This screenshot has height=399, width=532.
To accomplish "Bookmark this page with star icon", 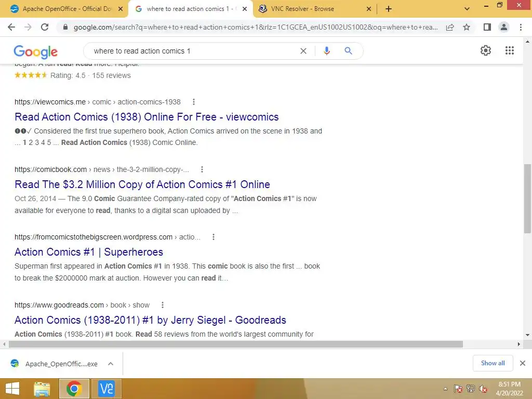I will click(x=467, y=27).
